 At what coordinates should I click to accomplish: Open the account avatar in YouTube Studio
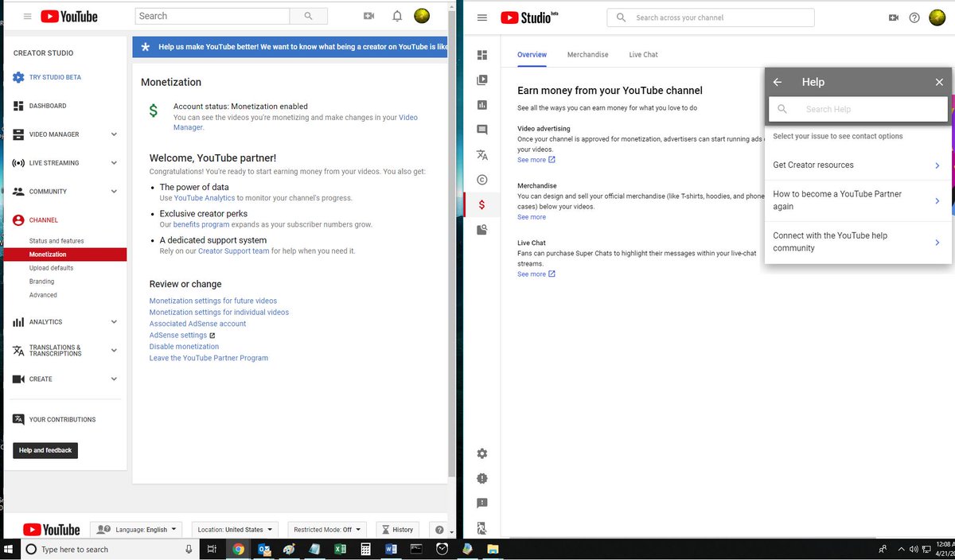[938, 17]
